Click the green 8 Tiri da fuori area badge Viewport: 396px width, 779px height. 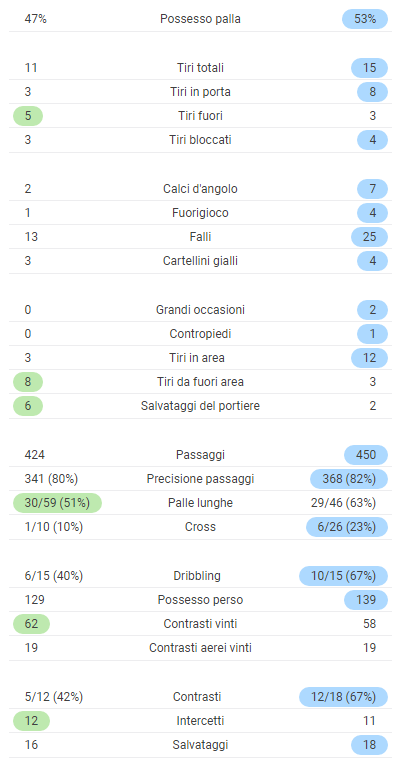pos(28,382)
